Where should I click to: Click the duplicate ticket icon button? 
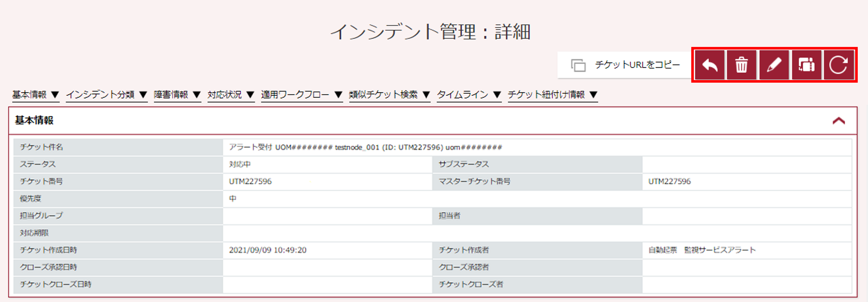coord(806,65)
